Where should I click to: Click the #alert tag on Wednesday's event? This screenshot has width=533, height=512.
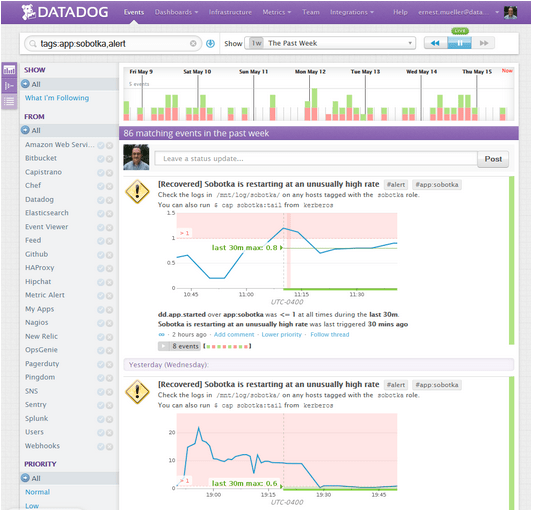(396, 385)
